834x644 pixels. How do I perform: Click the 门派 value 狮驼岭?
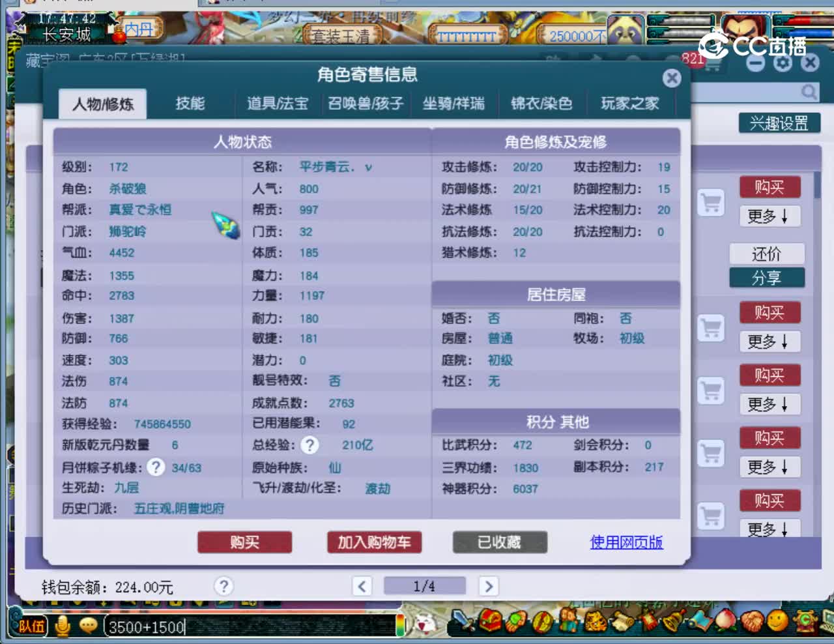[x=128, y=231]
